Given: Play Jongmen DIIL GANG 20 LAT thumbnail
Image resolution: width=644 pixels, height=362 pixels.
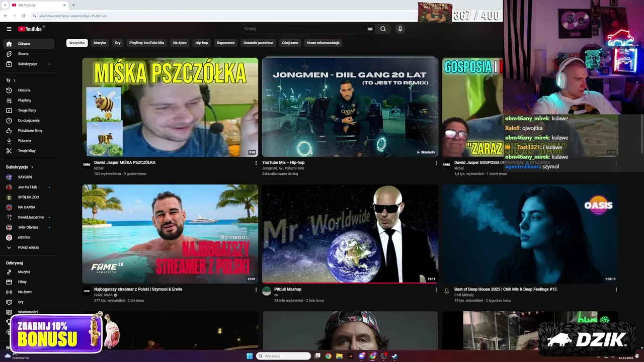Looking at the screenshot, I should [350, 107].
